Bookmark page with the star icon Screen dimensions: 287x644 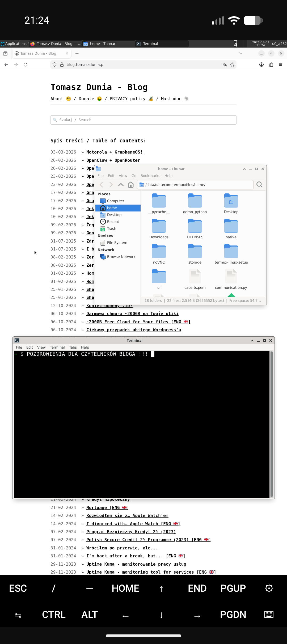coord(232,65)
